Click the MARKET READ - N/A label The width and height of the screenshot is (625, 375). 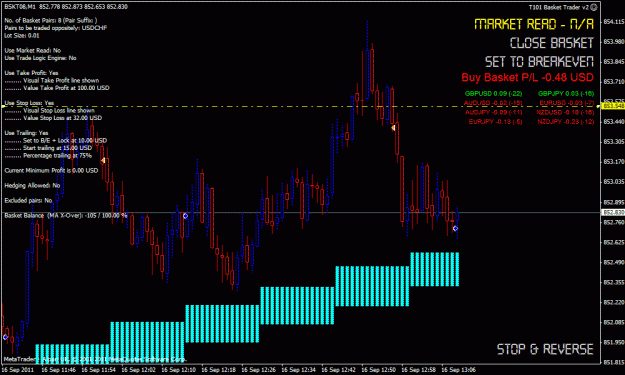[534, 24]
